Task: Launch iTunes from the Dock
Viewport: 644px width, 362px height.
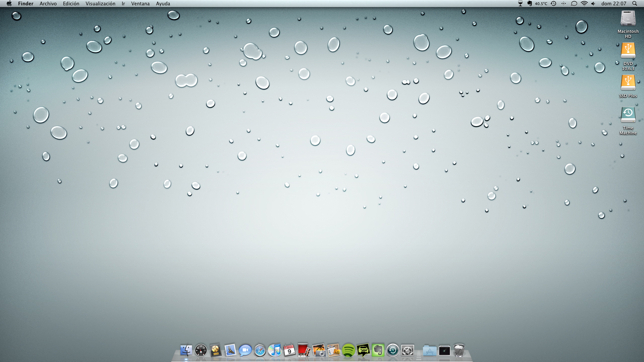Action: 275,351
